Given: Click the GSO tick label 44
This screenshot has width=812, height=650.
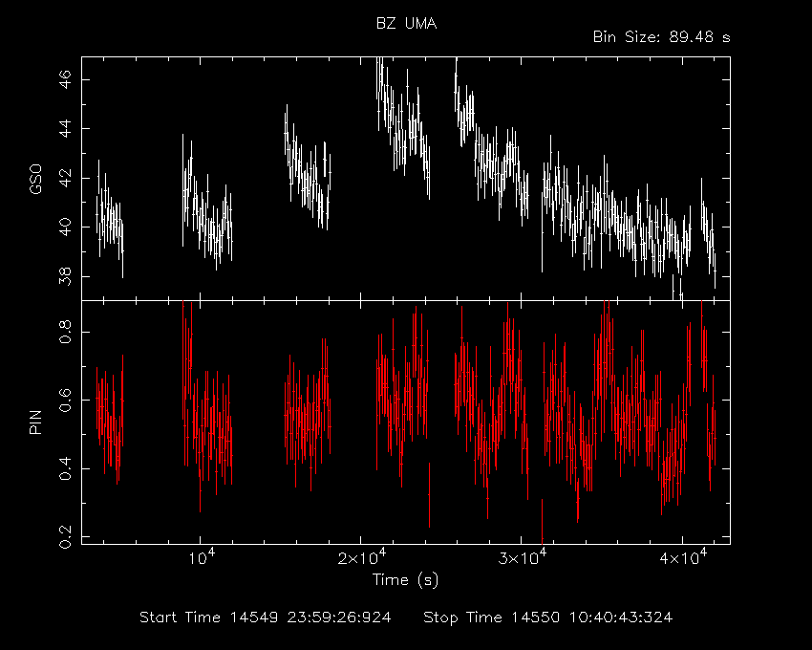Looking at the screenshot, I should 65,128.
